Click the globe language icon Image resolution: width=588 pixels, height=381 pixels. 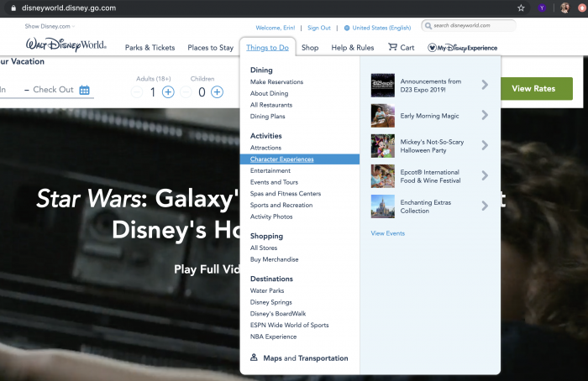[347, 28]
